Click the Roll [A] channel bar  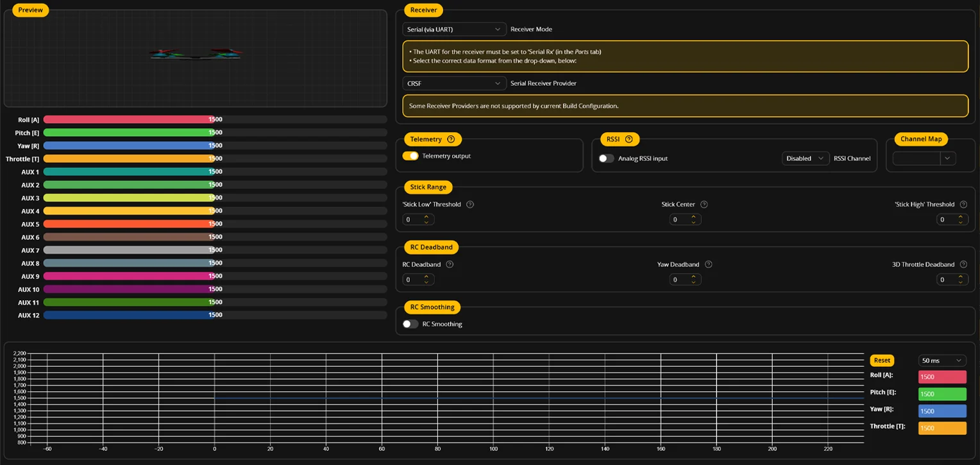[215, 119]
